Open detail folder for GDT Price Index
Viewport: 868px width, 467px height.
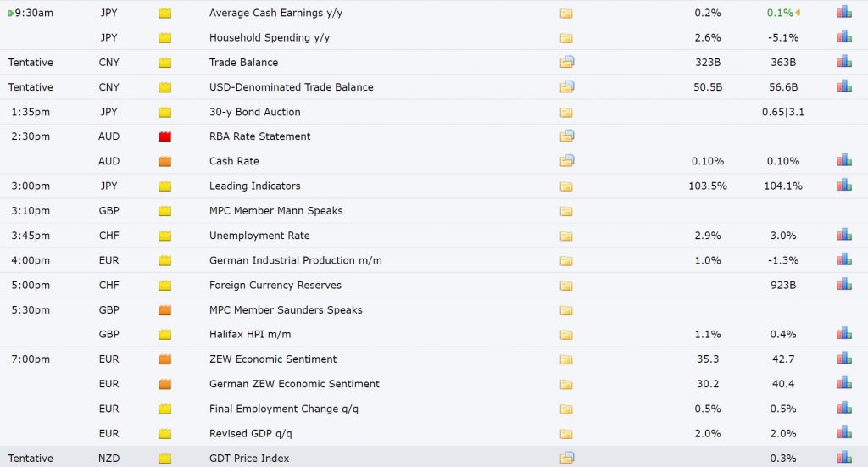tap(566, 458)
